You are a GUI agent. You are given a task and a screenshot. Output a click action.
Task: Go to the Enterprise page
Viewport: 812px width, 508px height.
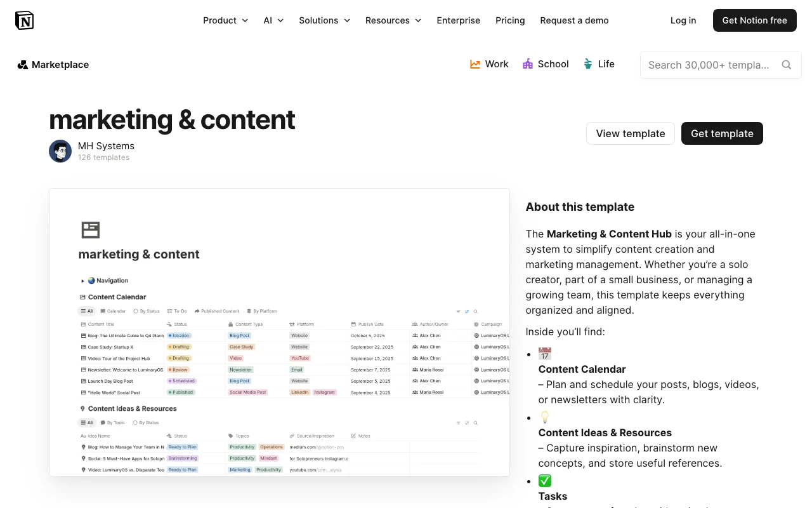click(459, 20)
